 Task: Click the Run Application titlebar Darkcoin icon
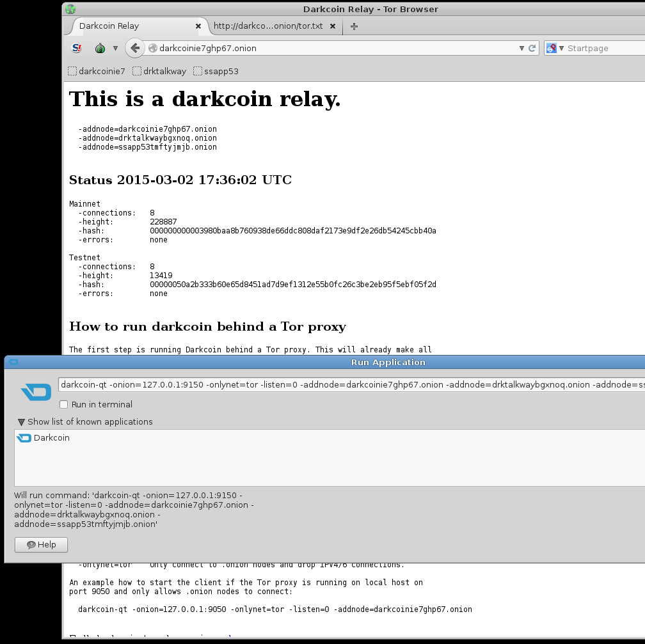click(13, 362)
